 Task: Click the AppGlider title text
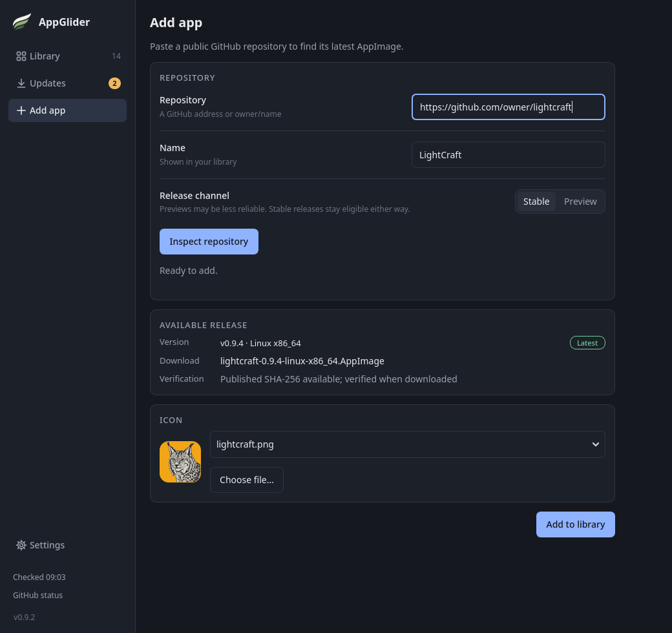click(64, 22)
